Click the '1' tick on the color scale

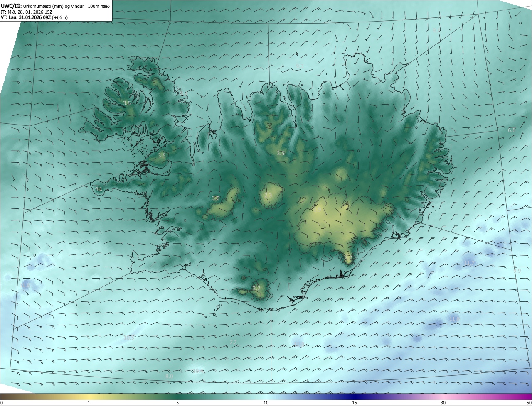click(89, 403)
